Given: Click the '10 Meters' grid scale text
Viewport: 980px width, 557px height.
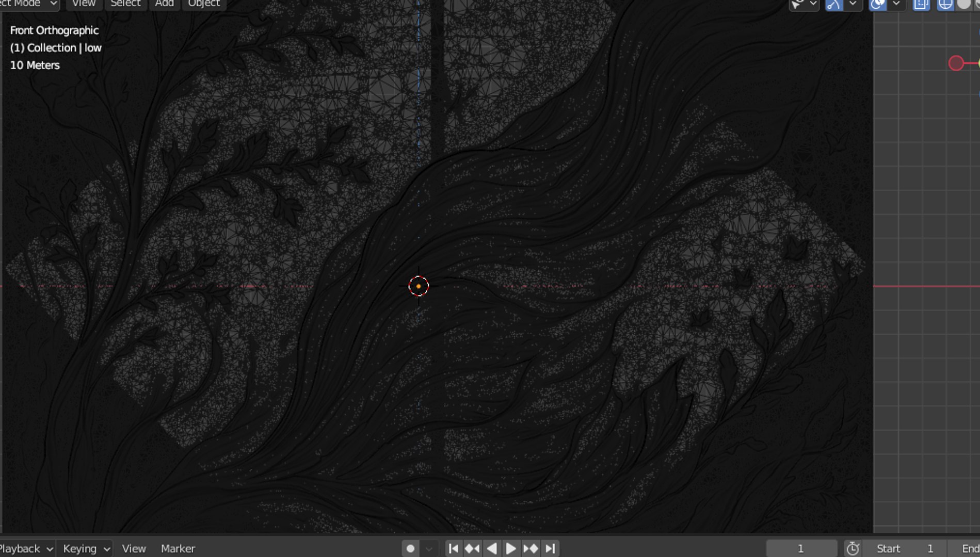Looking at the screenshot, I should tap(35, 65).
